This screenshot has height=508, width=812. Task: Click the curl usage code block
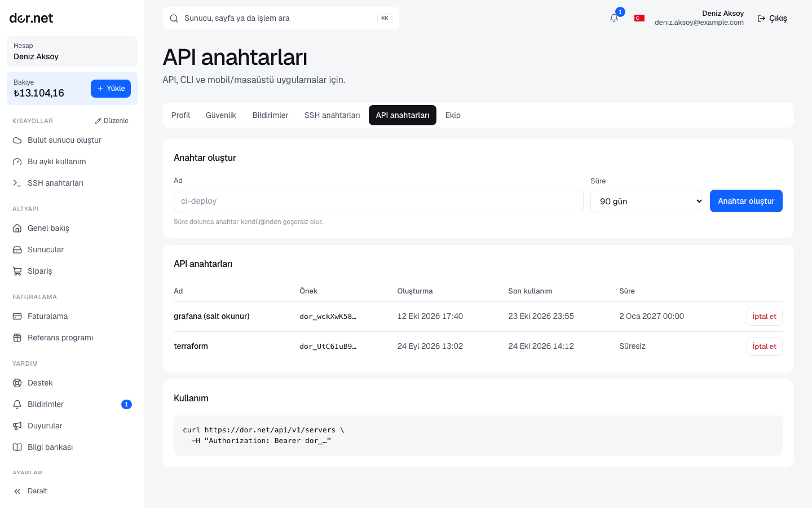[478, 435]
